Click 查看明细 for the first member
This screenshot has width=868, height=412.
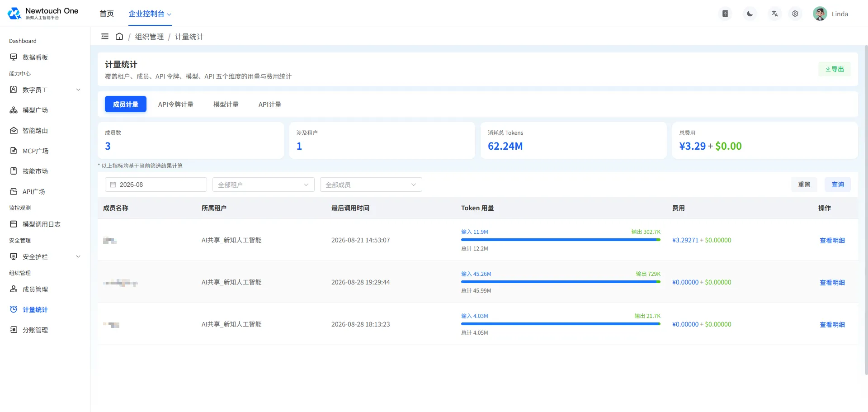pos(832,241)
